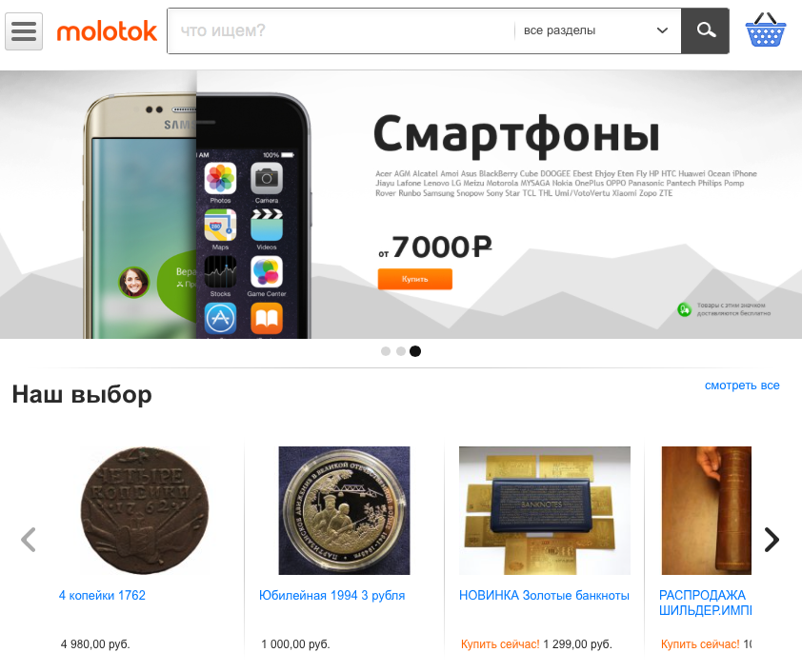802x672 pixels.
Task: Select the third banner slide dot
Action: tap(415, 351)
